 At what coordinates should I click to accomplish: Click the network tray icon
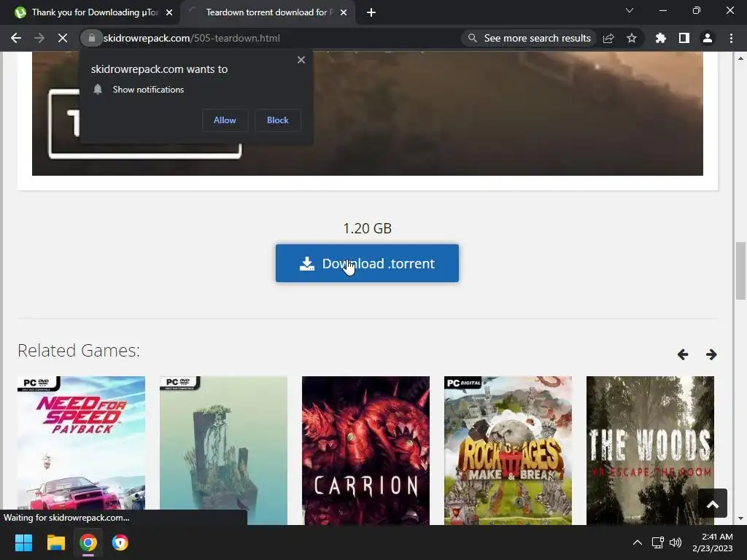tap(658, 542)
